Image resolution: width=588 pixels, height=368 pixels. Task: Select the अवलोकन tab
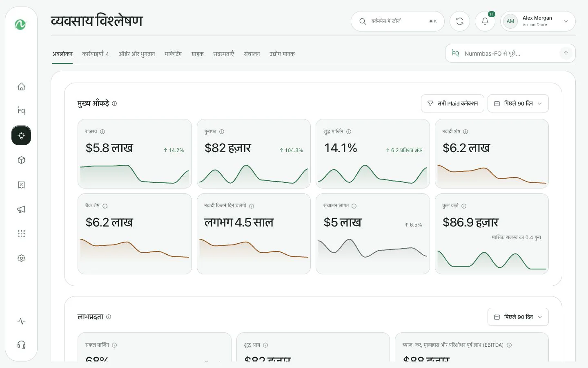pyautogui.click(x=62, y=54)
